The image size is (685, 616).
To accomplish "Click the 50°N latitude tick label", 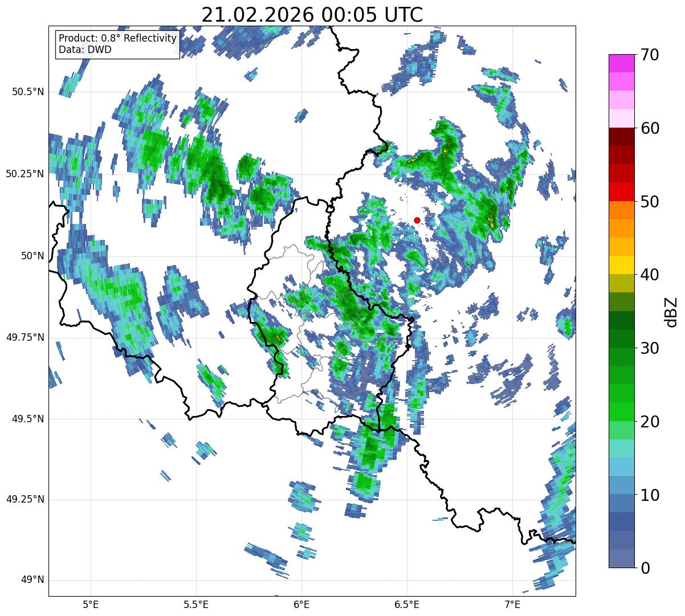I will click(32, 256).
